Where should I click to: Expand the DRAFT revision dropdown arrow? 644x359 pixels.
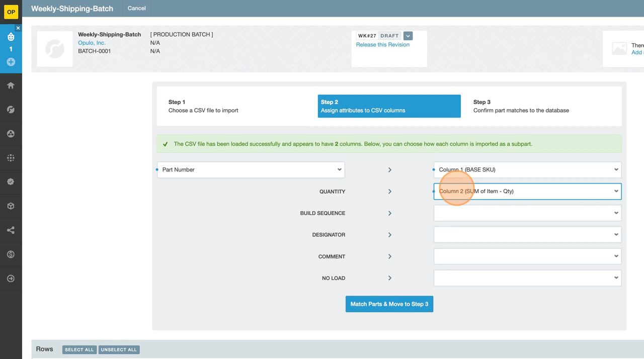(x=408, y=36)
